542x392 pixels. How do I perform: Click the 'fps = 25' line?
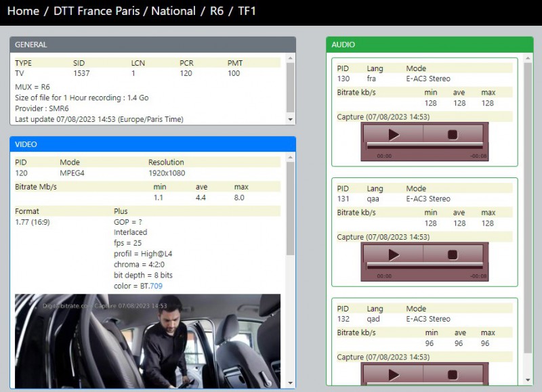click(127, 243)
